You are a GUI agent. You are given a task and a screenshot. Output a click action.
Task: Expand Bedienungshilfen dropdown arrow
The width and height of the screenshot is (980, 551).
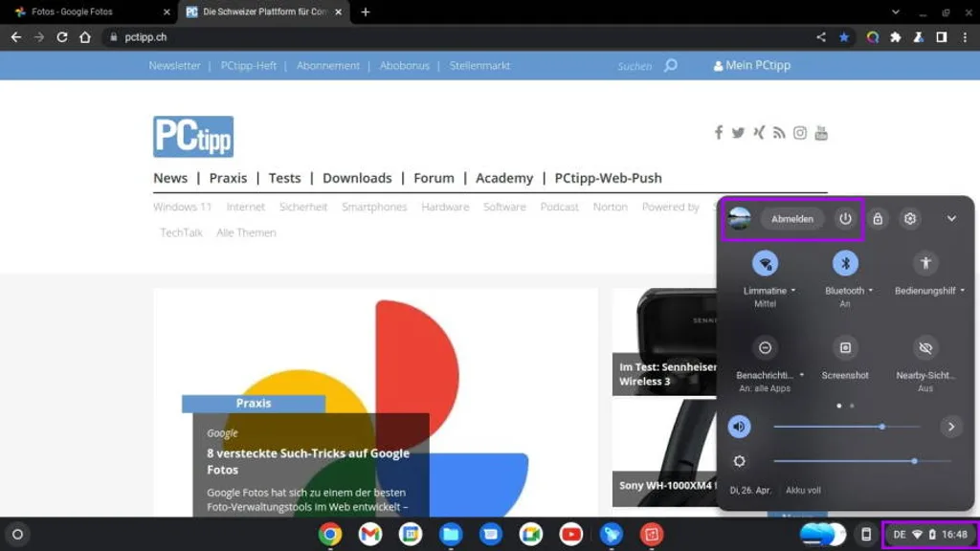click(x=963, y=291)
